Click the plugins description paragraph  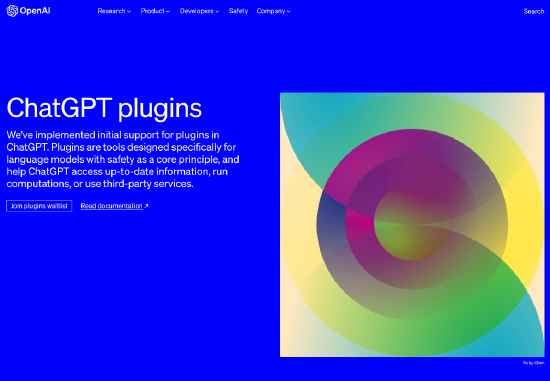coord(123,159)
